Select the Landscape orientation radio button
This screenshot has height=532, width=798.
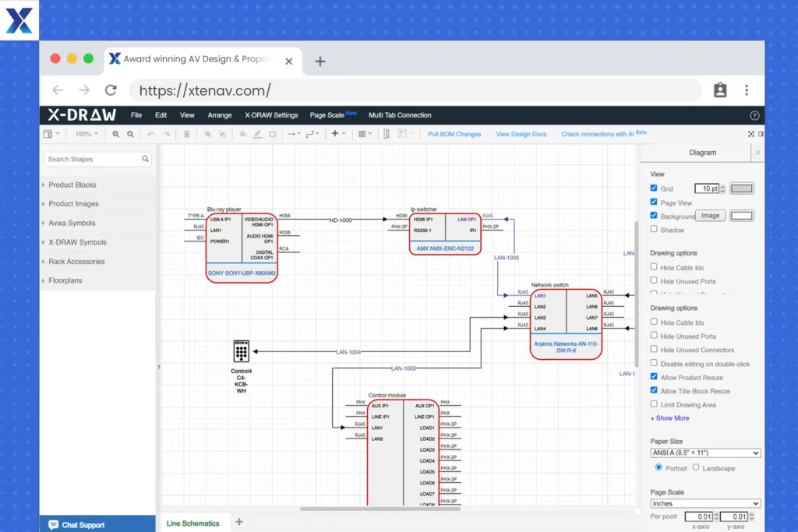[697, 468]
